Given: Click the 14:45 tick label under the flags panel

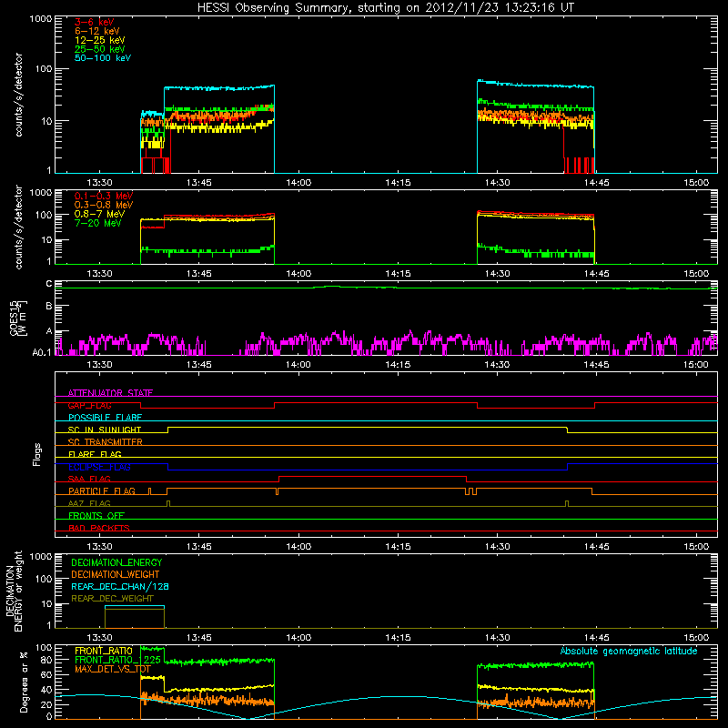Looking at the screenshot, I should [x=597, y=547].
